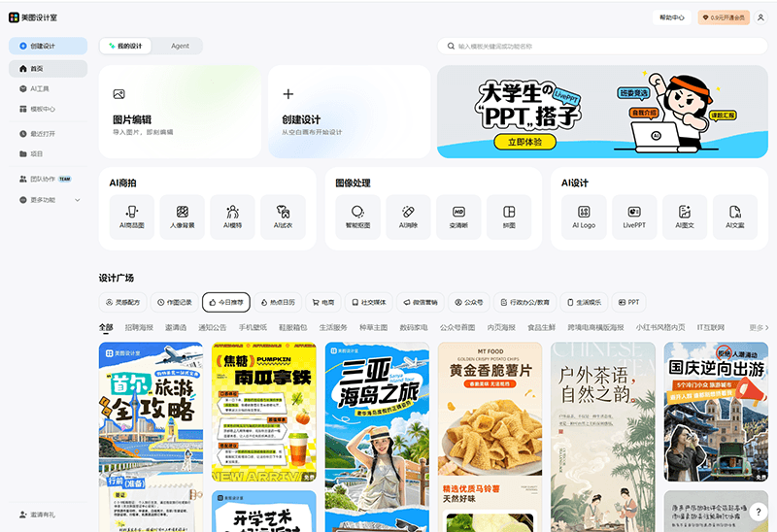Image resolution: width=777 pixels, height=532 pixels.
Task: Open the LivePPT tool
Action: pos(634,216)
